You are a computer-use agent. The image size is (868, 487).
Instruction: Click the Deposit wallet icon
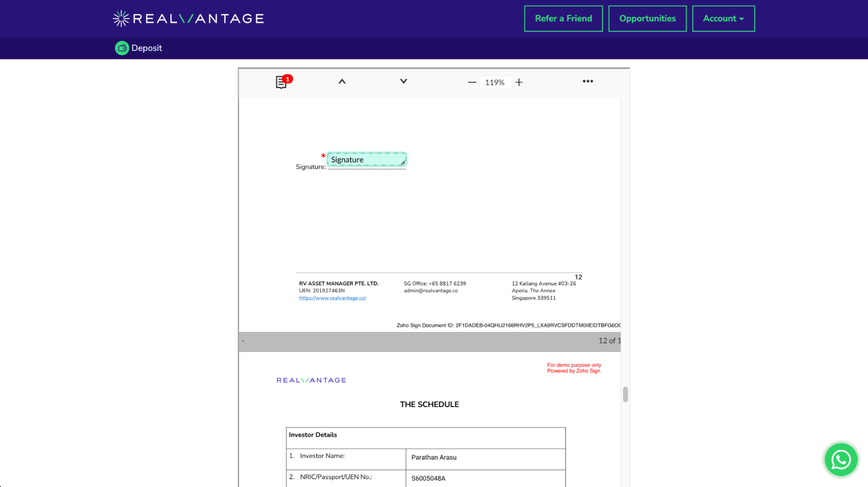pyautogui.click(x=121, y=48)
